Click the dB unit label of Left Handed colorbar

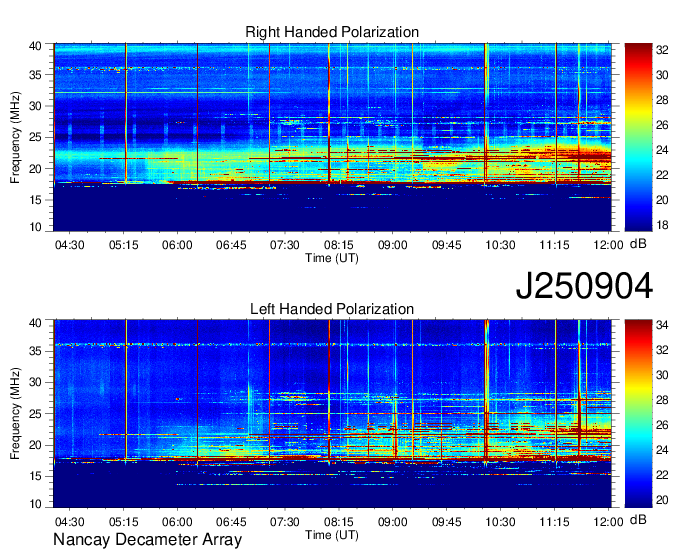pos(638,520)
